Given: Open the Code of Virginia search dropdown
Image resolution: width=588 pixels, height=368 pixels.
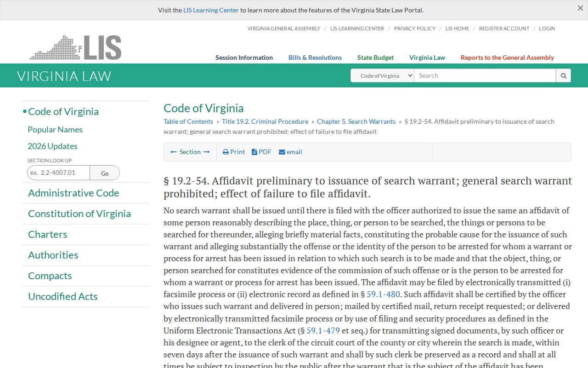Looking at the screenshot, I should (382, 75).
